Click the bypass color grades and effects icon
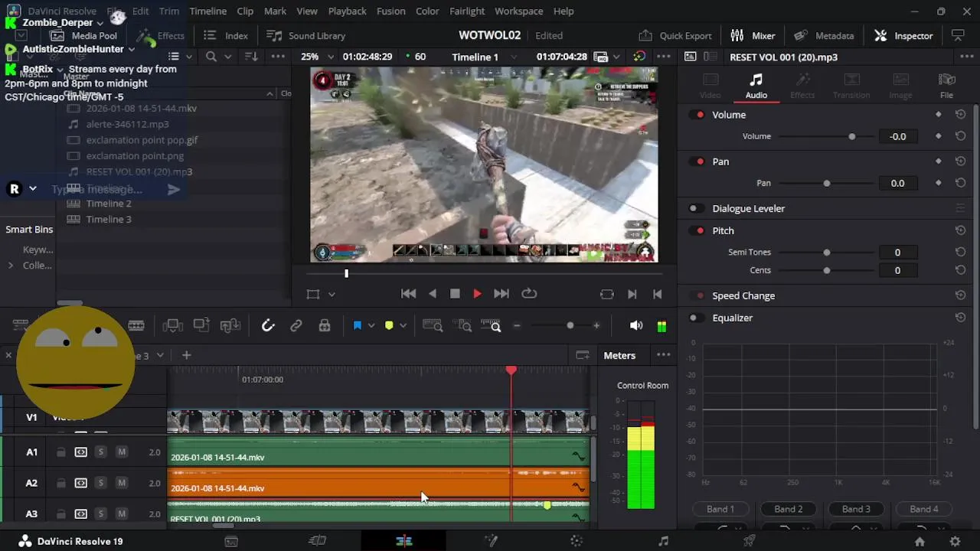This screenshot has height=551, width=980. [639, 57]
